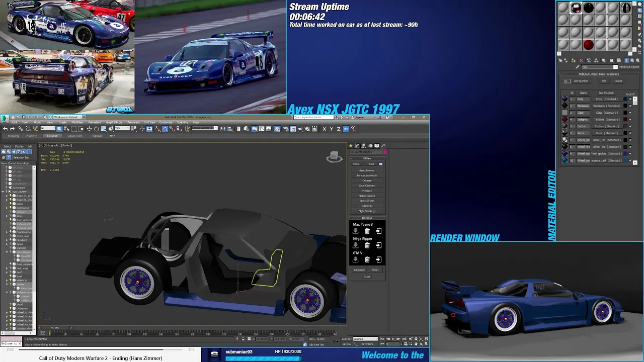Pick material from object eyedropper
The image size is (644, 362).
(x=578, y=67)
